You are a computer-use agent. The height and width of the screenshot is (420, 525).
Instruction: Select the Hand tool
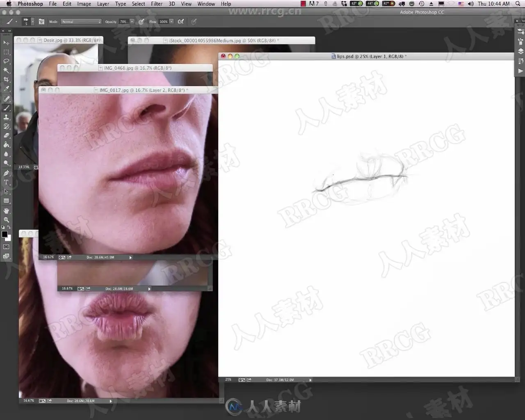coord(6,210)
